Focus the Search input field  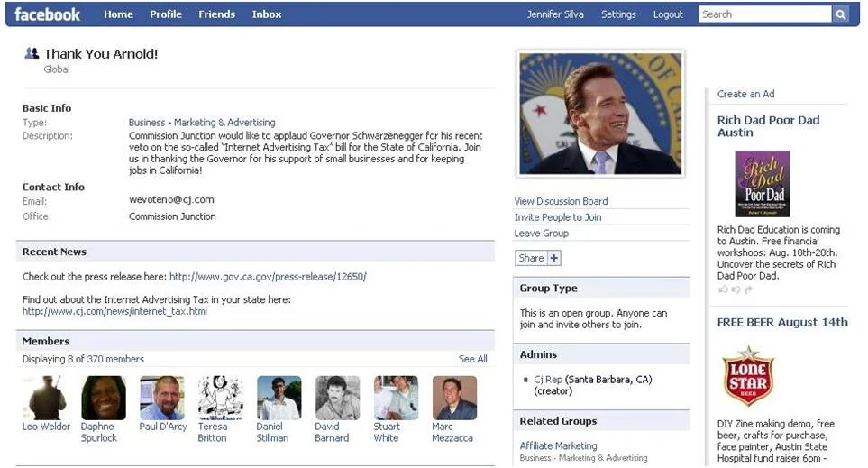point(764,14)
